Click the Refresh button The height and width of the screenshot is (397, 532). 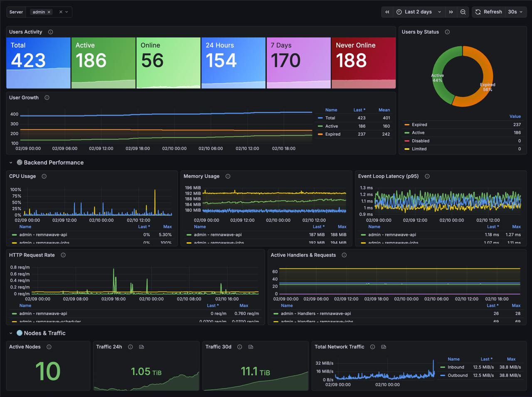(x=488, y=12)
